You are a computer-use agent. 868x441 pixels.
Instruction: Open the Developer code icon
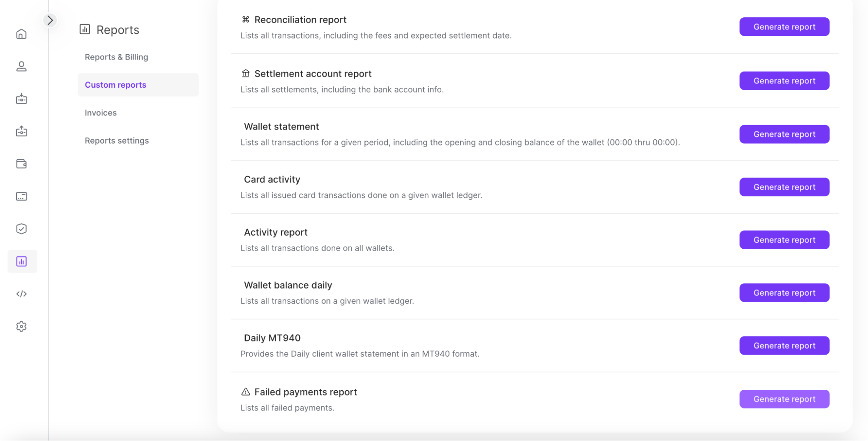point(21,293)
